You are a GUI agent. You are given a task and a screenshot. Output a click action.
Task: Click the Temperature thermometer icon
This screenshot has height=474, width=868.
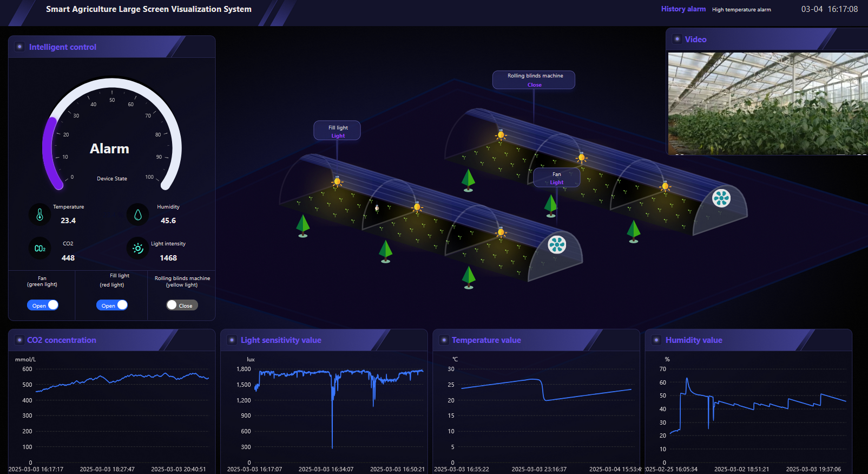(x=40, y=215)
